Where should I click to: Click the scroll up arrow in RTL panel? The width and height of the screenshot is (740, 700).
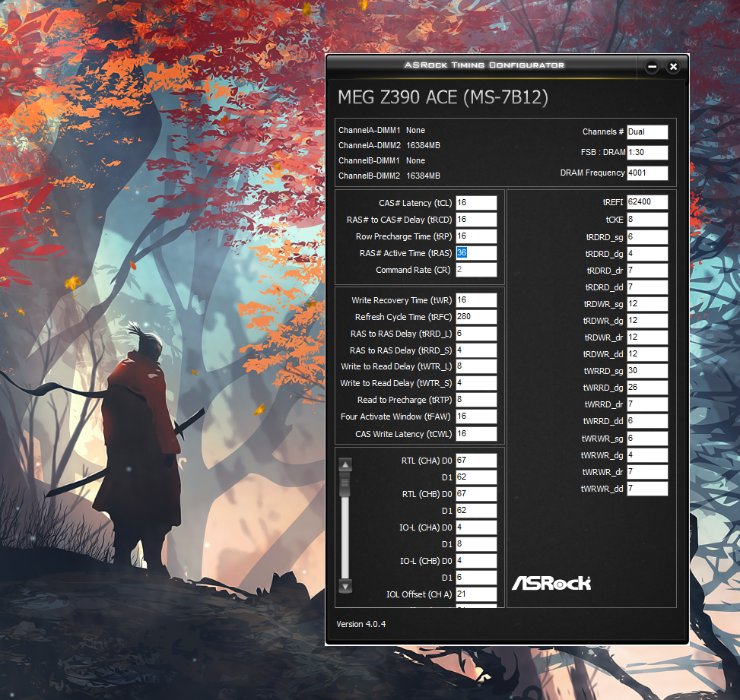tap(345, 464)
